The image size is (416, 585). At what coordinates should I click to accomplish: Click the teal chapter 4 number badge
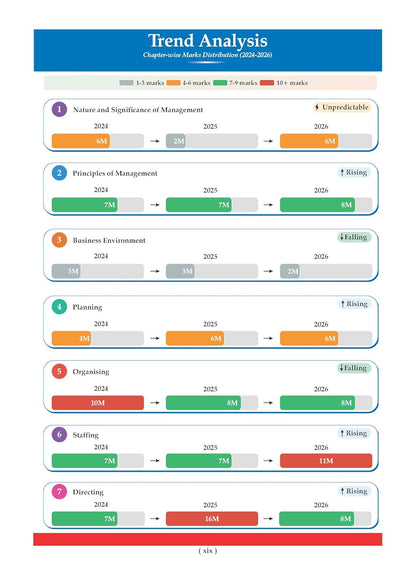[x=59, y=307]
